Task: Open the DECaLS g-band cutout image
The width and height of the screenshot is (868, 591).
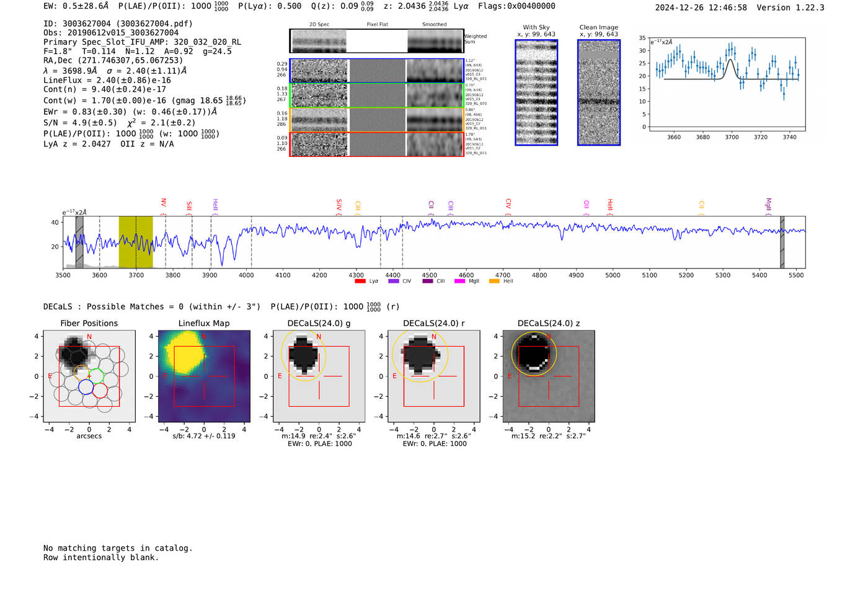Action: coord(319,376)
